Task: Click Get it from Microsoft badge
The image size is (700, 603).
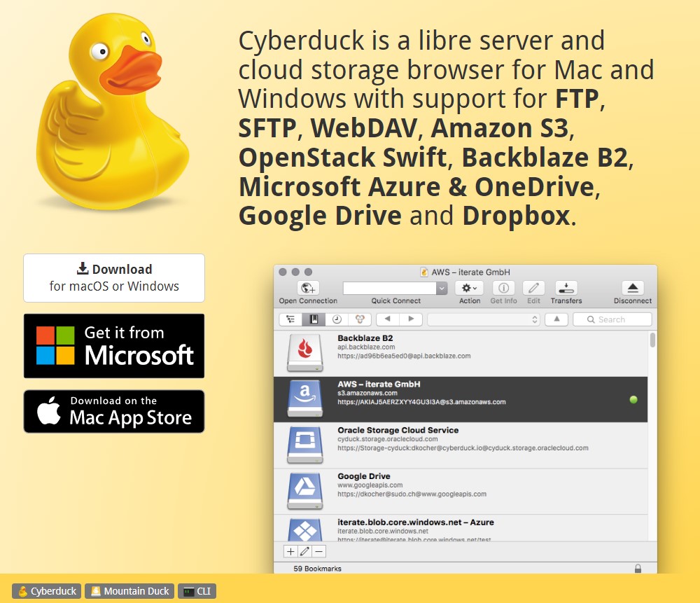Action: click(x=114, y=346)
